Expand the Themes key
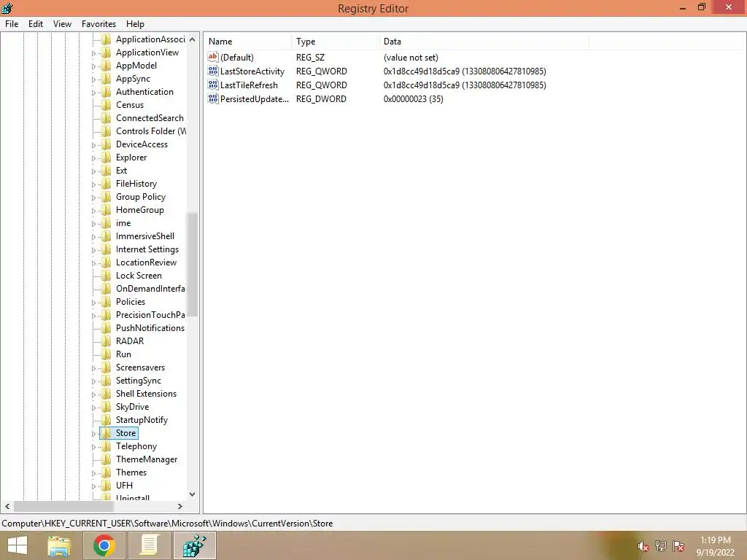 [94, 472]
